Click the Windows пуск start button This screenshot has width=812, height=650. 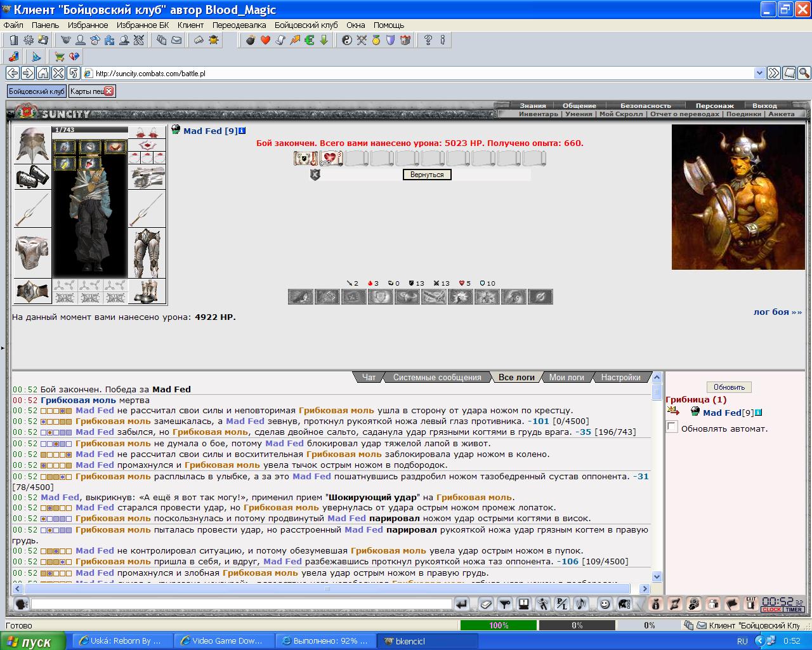point(33,641)
